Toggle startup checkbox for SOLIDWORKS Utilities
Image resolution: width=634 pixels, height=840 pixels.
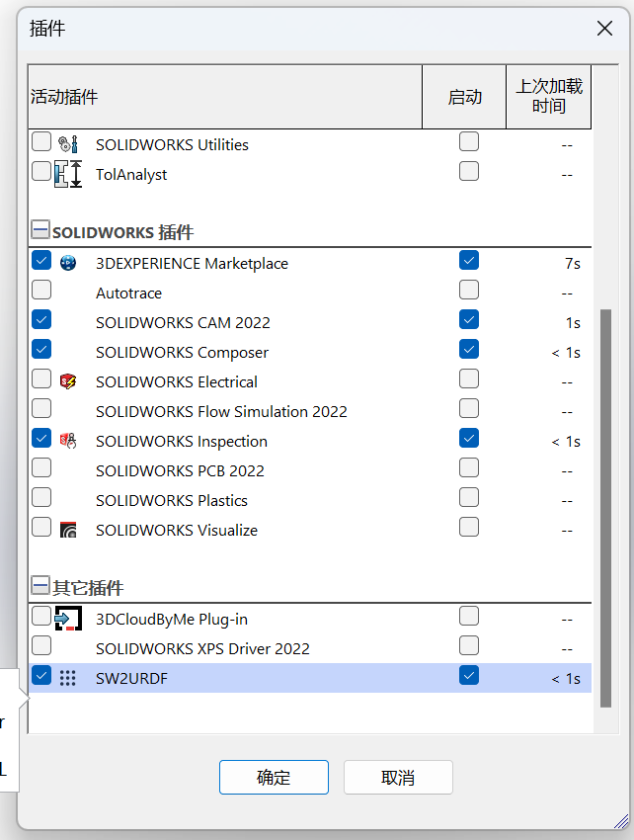point(469,142)
